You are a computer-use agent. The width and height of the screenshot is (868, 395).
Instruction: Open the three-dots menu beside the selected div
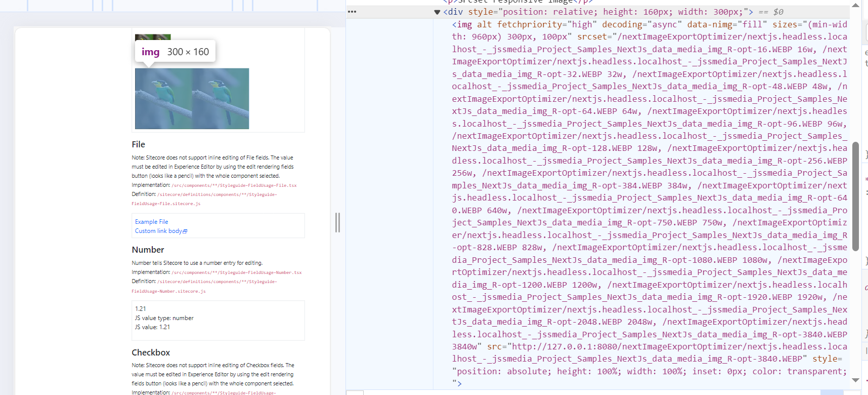(x=352, y=12)
